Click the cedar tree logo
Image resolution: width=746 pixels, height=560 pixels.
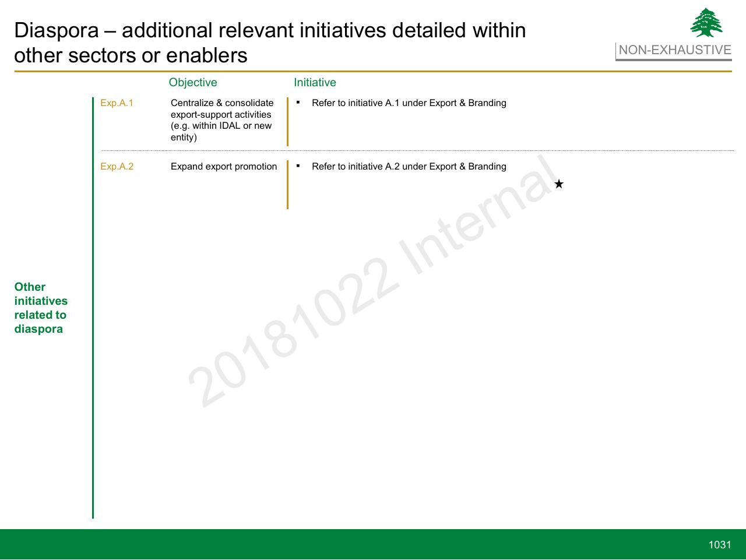click(x=706, y=23)
